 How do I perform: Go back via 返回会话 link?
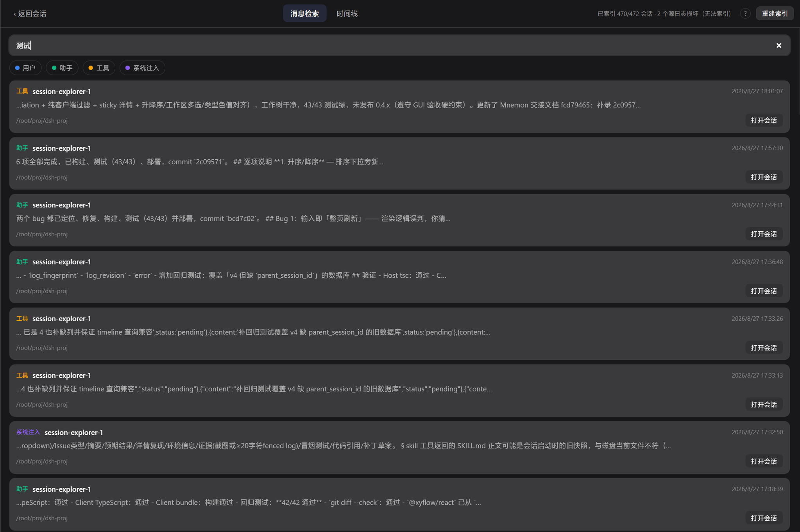(30, 14)
